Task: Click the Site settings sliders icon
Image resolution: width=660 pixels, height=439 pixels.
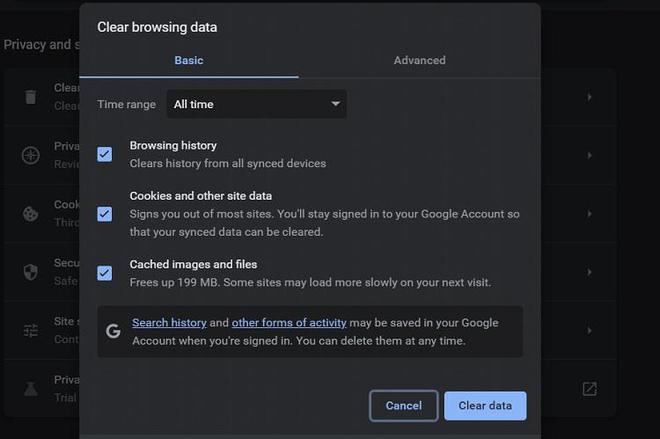Action: pyautogui.click(x=31, y=329)
